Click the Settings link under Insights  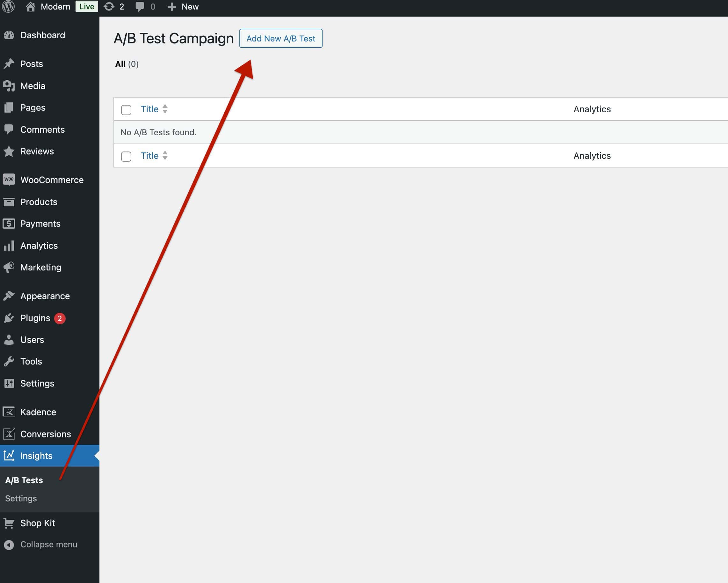[21, 498]
